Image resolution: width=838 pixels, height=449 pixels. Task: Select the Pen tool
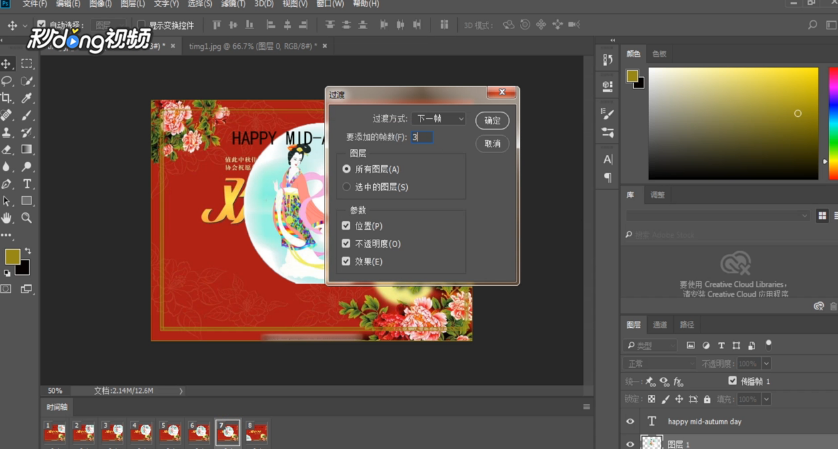click(6, 184)
